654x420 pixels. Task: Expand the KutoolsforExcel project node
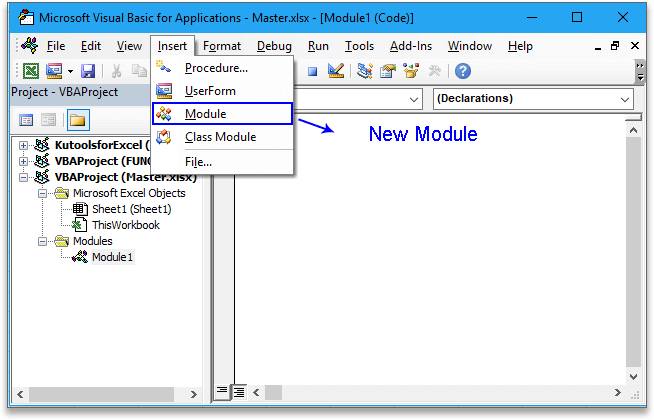[23, 145]
